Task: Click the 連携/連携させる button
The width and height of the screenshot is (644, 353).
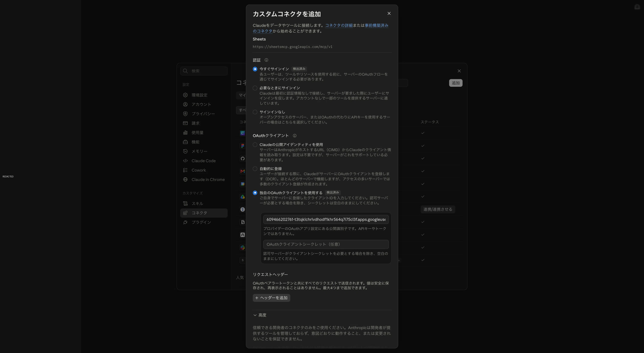Action: coord(438,209)
